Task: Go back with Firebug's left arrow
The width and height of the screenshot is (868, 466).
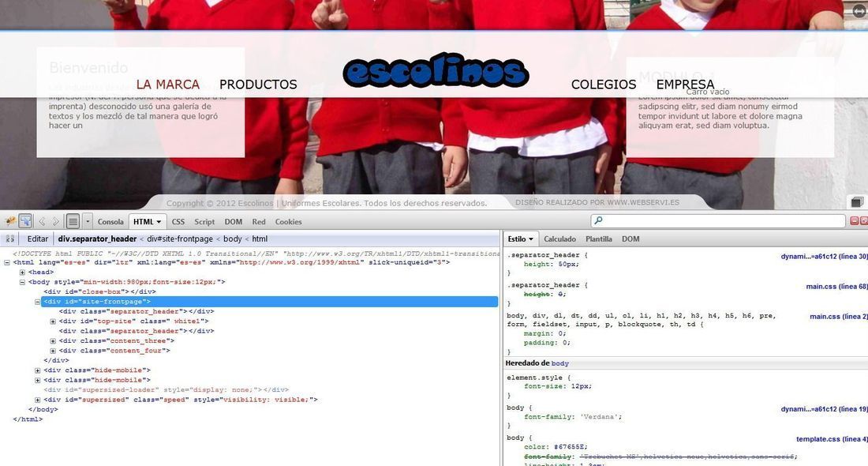Action: 42,221
